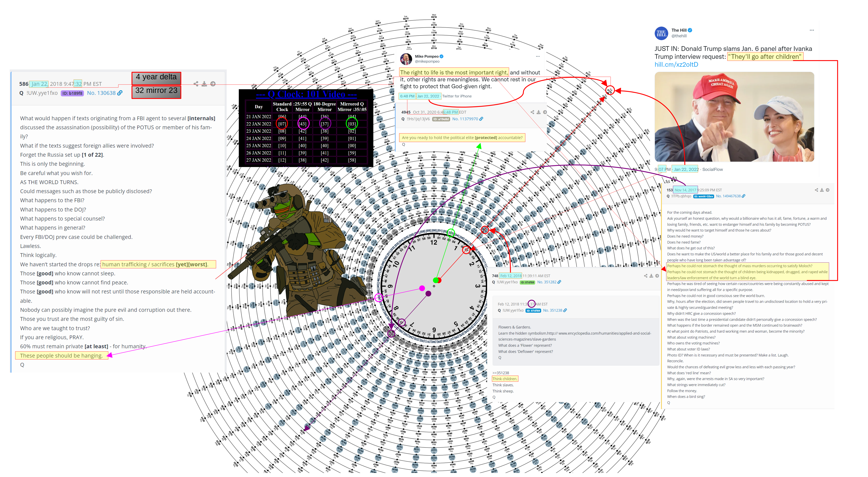The height and width of the screenshot is (477, 868).
Task: Open the three-dot menu on The Hill tweet
Action: click(812, 30)
